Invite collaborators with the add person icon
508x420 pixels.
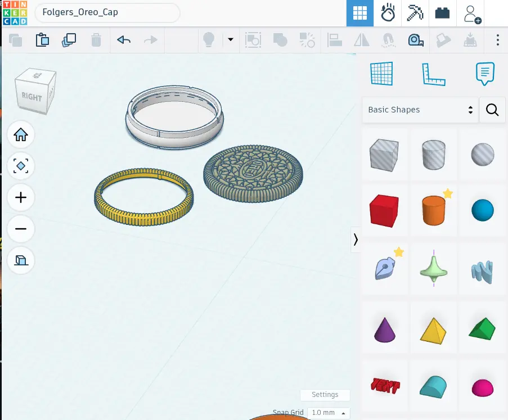click(x=471, y=14)
